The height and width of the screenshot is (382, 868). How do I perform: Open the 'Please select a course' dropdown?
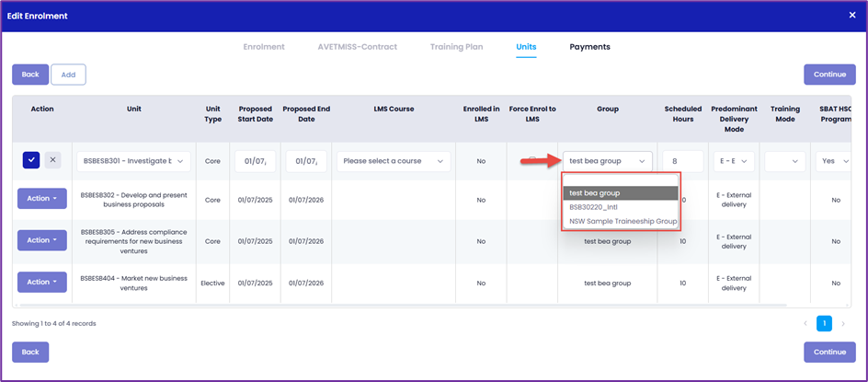394,161
